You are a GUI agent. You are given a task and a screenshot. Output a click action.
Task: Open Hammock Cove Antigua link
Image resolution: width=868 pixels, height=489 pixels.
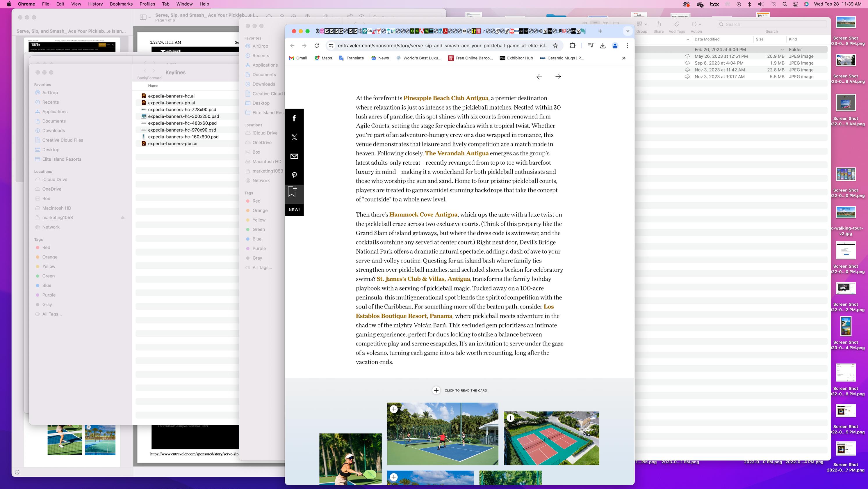423,215
